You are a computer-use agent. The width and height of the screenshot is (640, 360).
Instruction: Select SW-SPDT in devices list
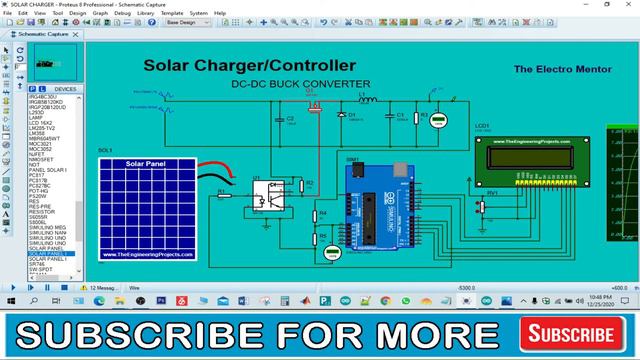pyautogui.click(x=40, y=269)
